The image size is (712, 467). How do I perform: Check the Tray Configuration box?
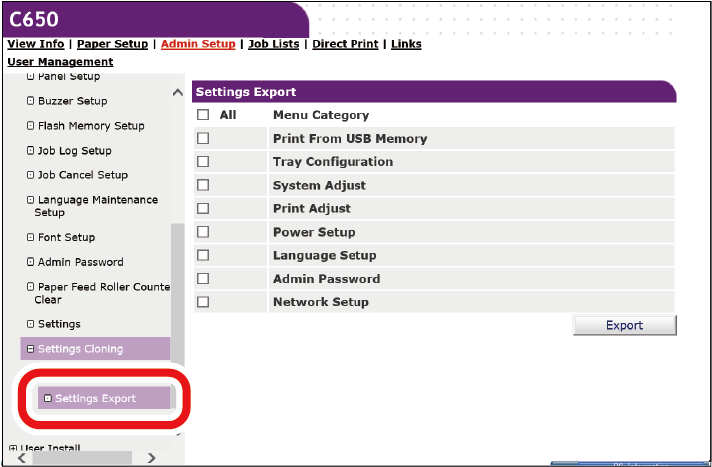tap(203, 162)
